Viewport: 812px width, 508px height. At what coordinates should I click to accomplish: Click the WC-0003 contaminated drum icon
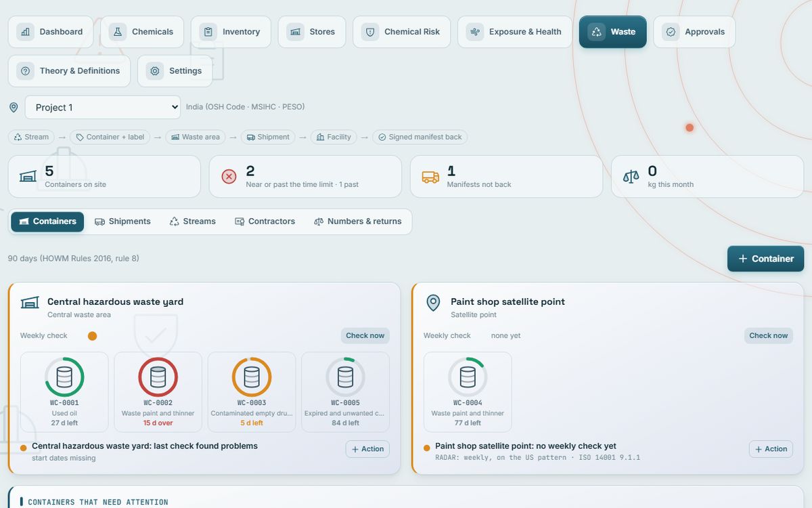[252, 377]
